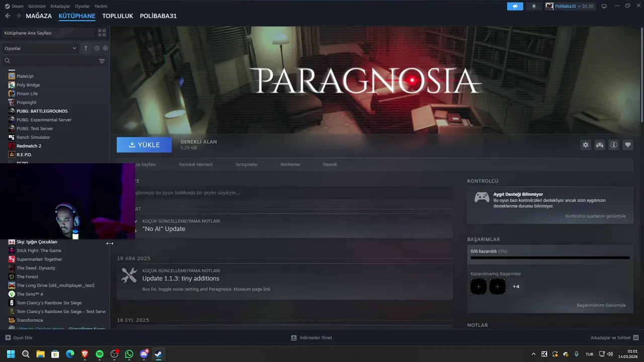Screen dimensions: 644x362
Task: Toggle the recent activity clock filter
Action: [97, 48]
